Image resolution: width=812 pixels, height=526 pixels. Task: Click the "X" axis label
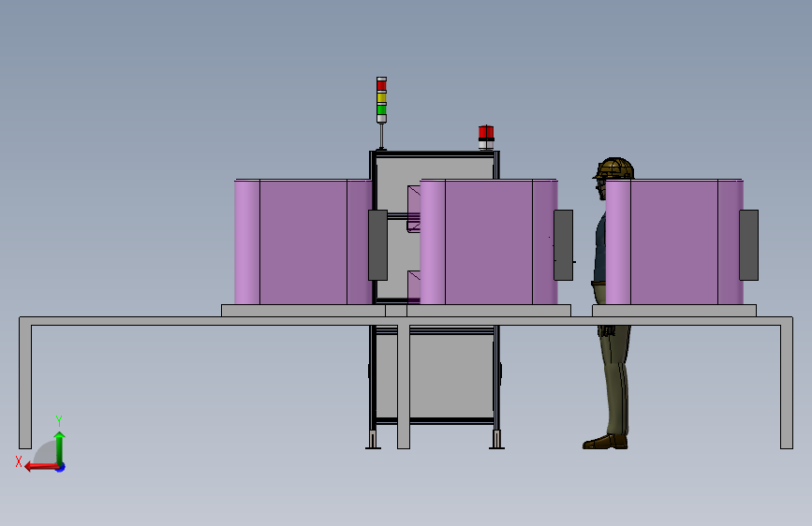[19, 461]
